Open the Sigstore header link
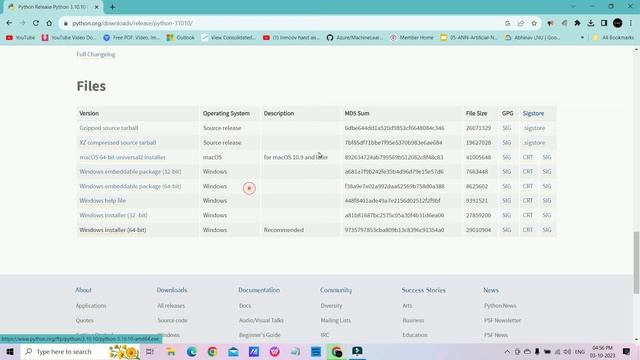Viewport: 640px width, 360px height. (533, 113)
